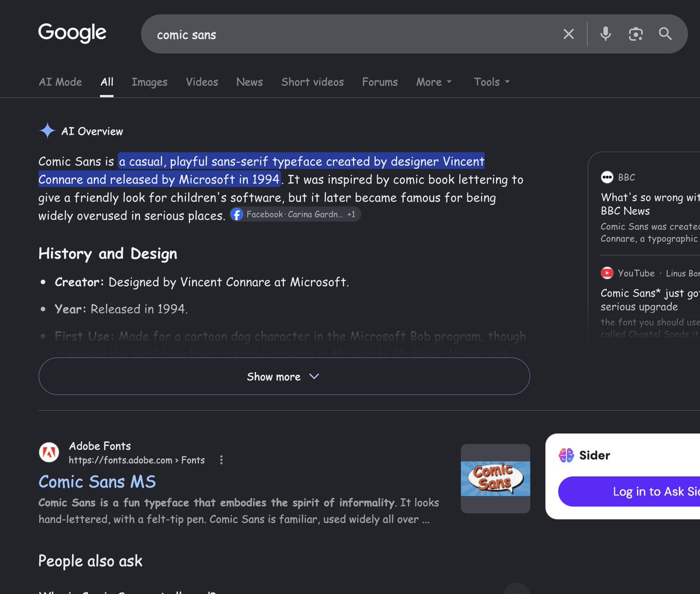Click the 'Sider' panel title
This screenshot has height=594, width=700.
594,455
